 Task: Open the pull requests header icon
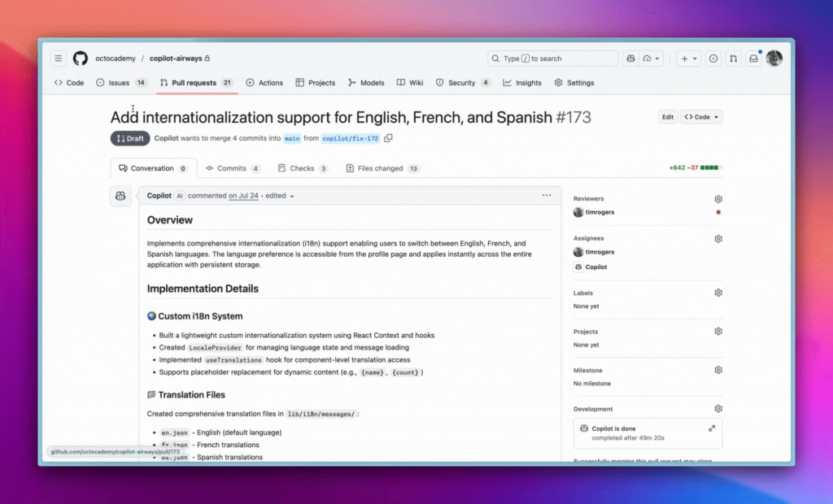[x=733, y=59]
